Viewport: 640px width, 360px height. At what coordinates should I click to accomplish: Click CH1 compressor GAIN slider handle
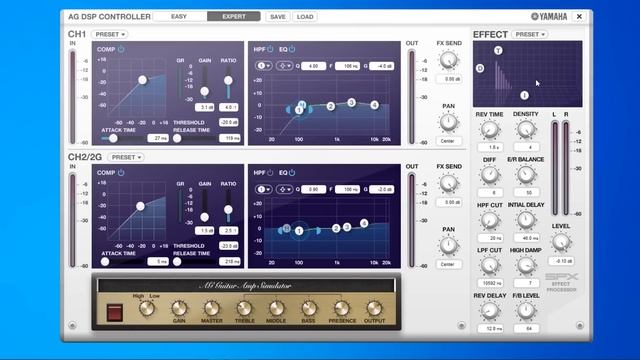coord(204,91)
